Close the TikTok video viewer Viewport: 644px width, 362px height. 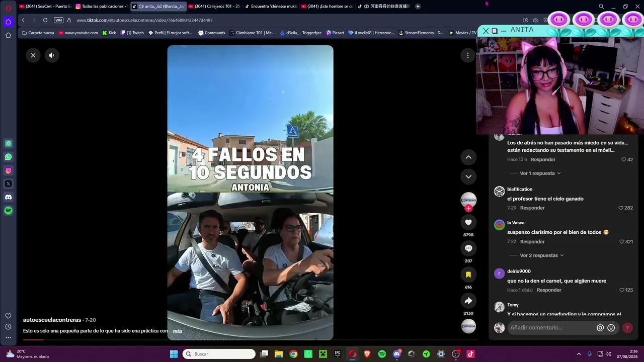33,55
